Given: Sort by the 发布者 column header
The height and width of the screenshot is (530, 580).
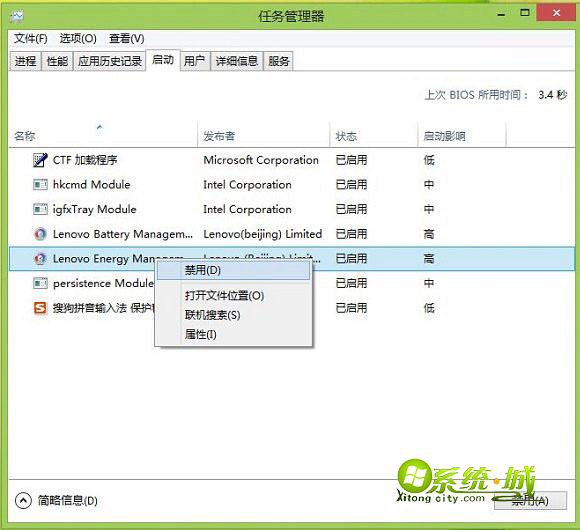Looking at the screenshot, I should click(x=263, y=135).
